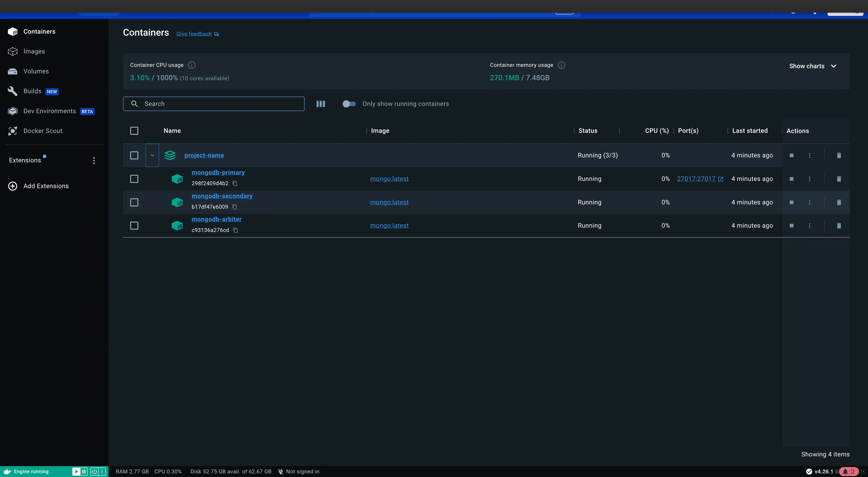The image size is (868, 477).
Task: Open the 27017:27017 port link
Action: pyautogui.click(x=696, y=179)
